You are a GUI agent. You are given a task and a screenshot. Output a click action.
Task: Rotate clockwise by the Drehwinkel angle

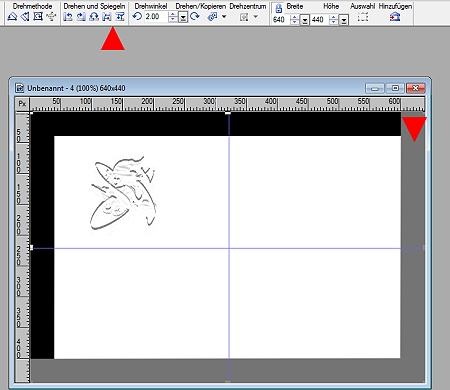tap(195, 16)
